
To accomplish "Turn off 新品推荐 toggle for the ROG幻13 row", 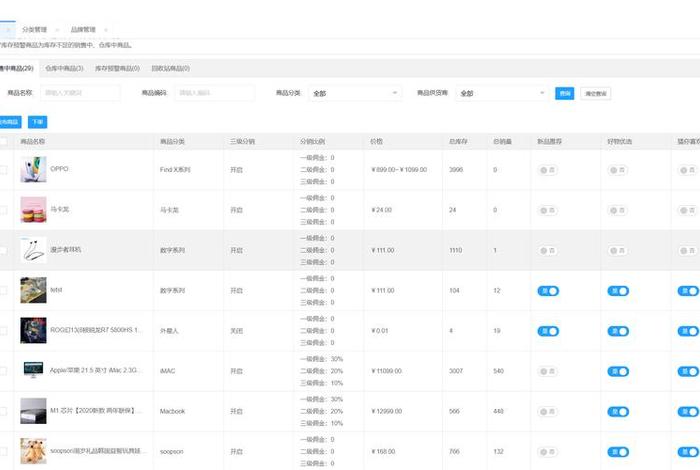I will coord(548,331).
